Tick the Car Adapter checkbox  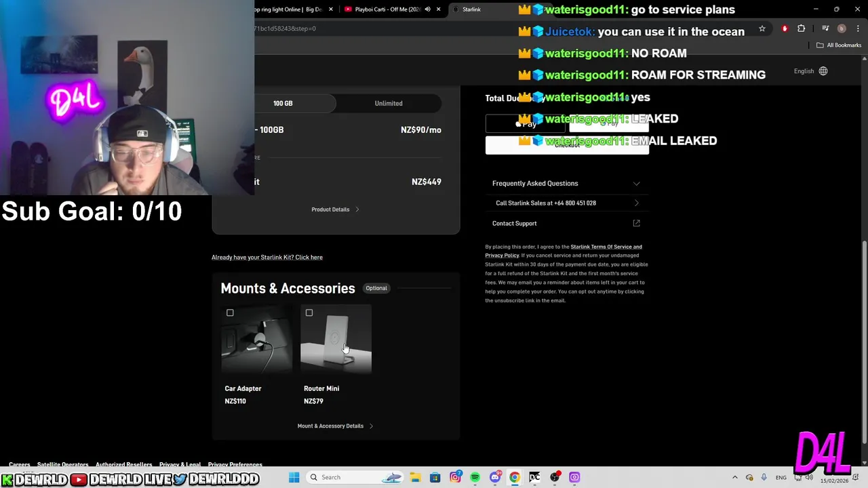click(x=230, y=312)
